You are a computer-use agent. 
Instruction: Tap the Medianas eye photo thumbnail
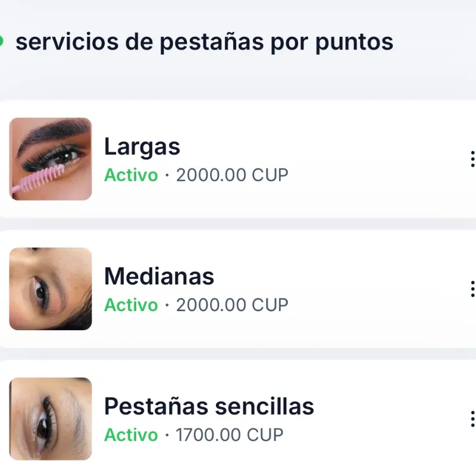point(51,289)
